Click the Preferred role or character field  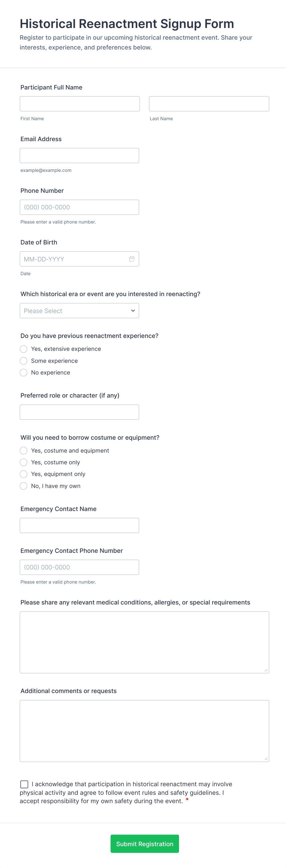tap(79, 412)
